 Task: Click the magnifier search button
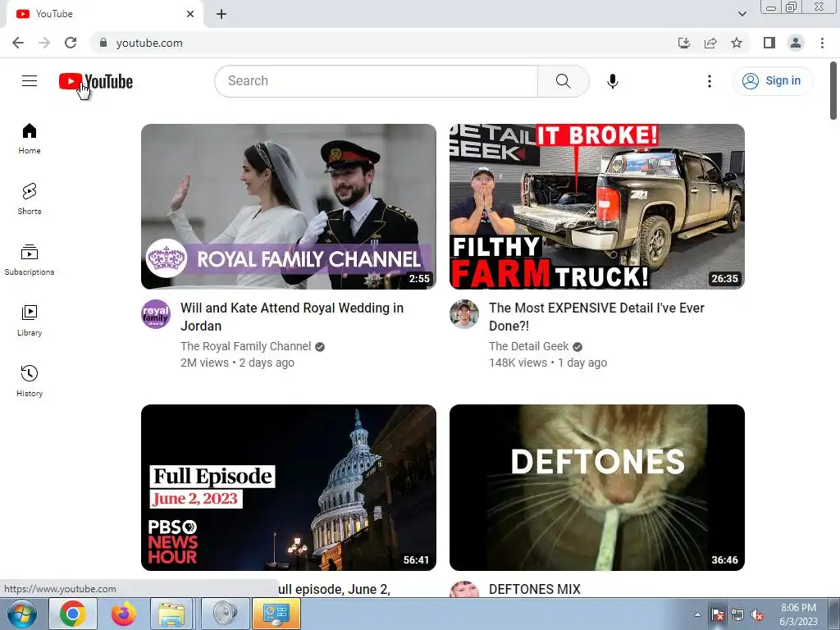563,81
